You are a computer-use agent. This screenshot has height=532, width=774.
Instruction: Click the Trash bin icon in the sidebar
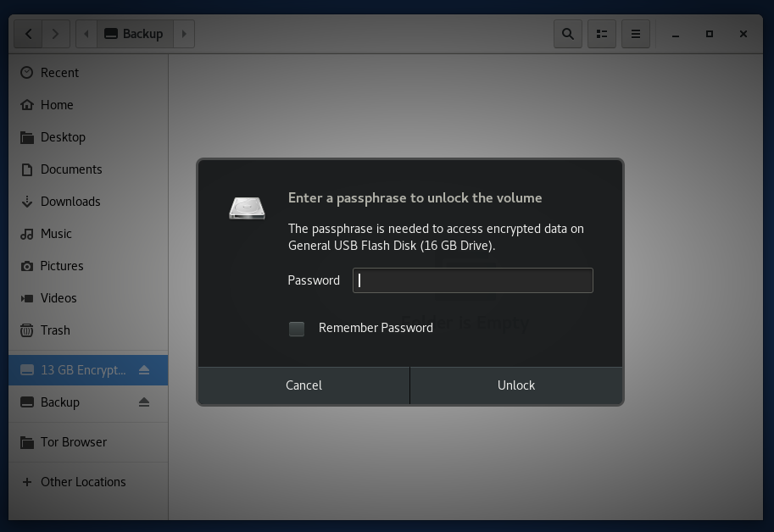tap(26, 330)
